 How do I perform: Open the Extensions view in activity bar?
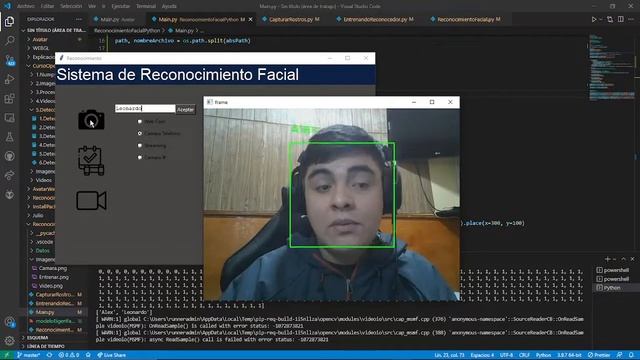[x=9, y=98]
